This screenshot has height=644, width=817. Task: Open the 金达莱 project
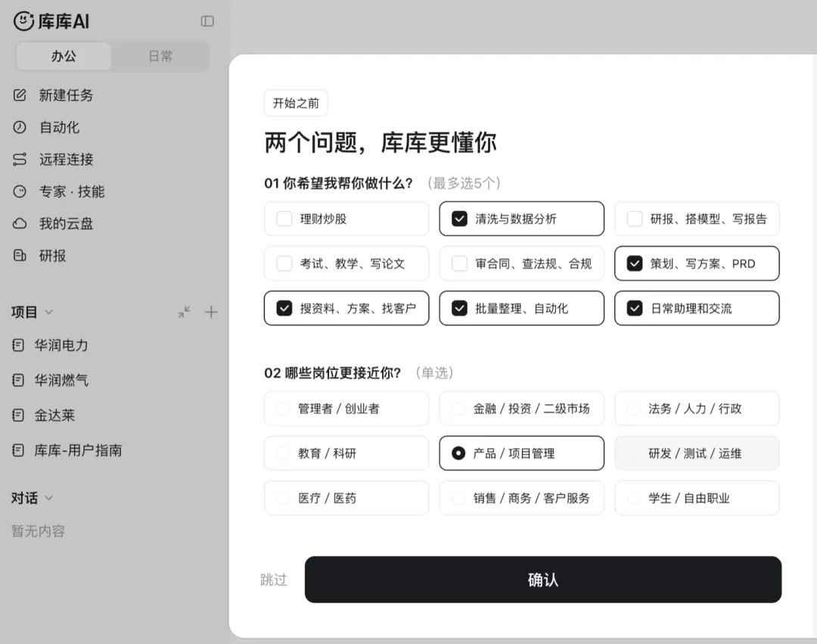tap(54, 415)
